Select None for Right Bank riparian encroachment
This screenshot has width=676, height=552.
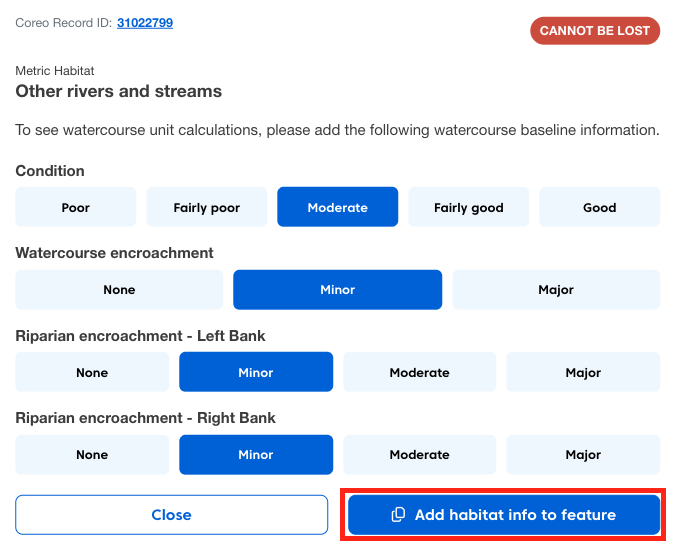tap(92, 454)
